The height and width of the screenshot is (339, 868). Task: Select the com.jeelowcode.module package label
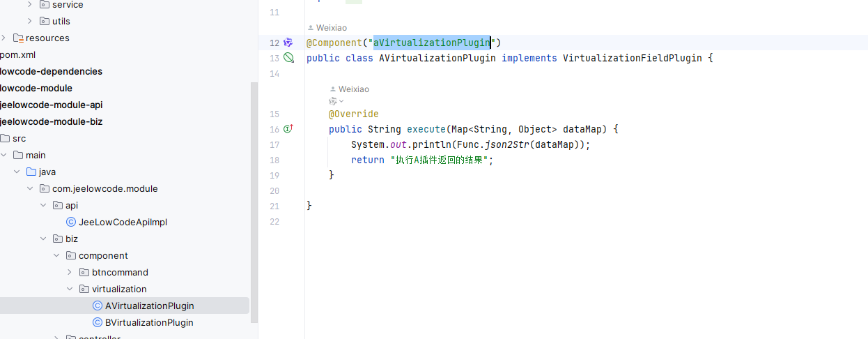coord(105,188)
